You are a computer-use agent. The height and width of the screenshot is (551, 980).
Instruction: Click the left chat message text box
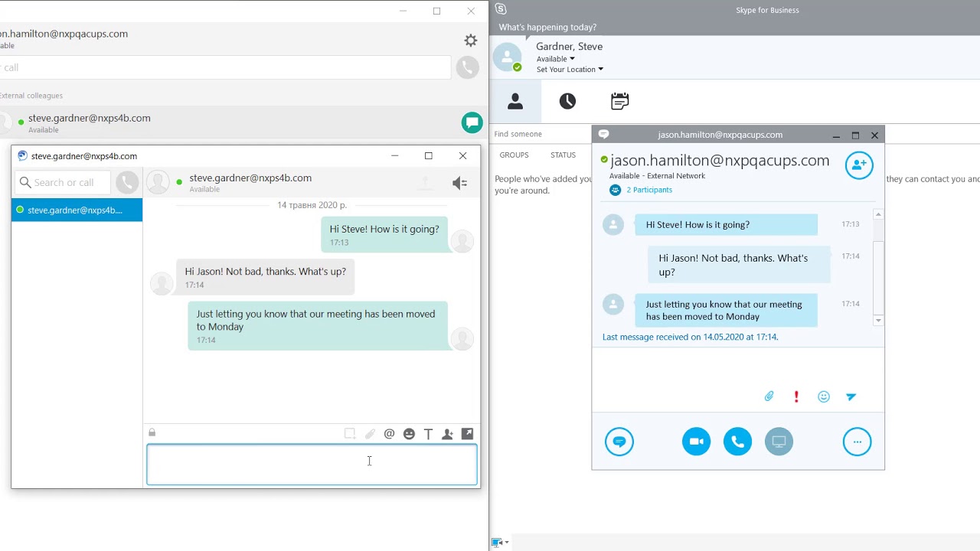[x=312, y=465]
